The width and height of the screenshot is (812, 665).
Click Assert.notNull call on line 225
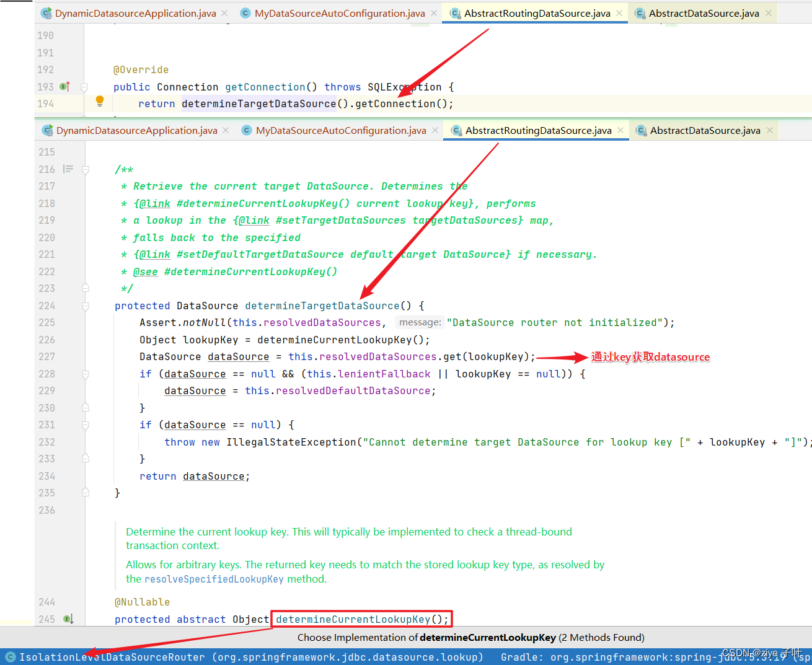183,322
